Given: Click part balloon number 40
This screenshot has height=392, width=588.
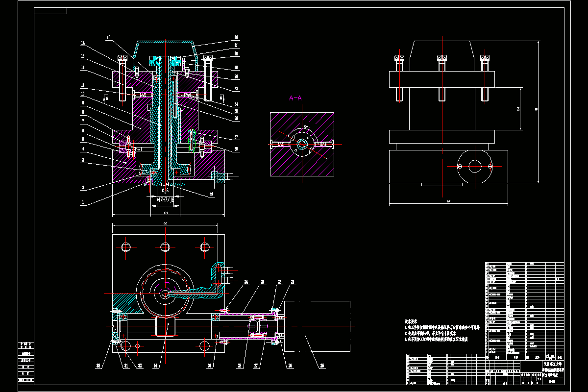Looking at the screenshot, I should click(212, 194).
